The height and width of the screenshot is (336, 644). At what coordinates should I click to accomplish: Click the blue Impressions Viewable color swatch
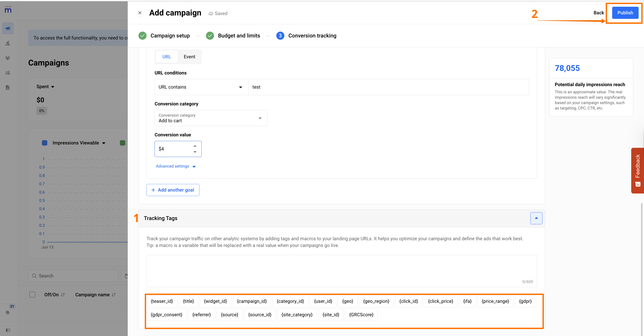pyautogui.click(x=45, y=143)
